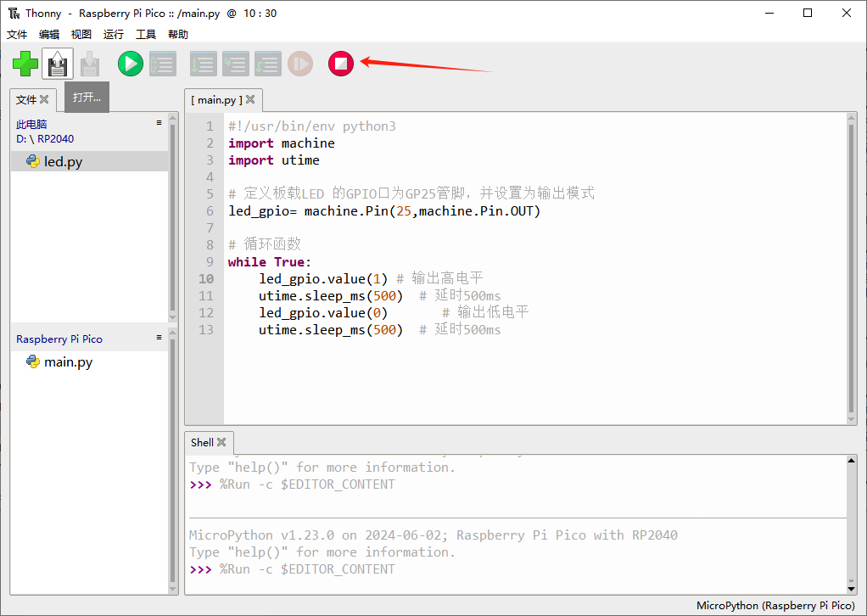Image resolution: width=867 pixels, height=616 pixels.
Task: Click the Thonny app icon in title bar
Action: coord(14,14)
